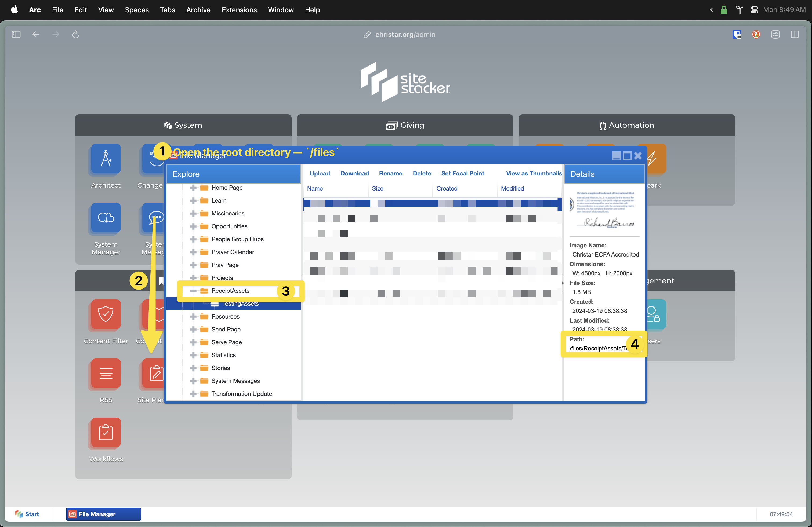Click View as Thumbnails link
812x527 pixels.
coord(534,174)
